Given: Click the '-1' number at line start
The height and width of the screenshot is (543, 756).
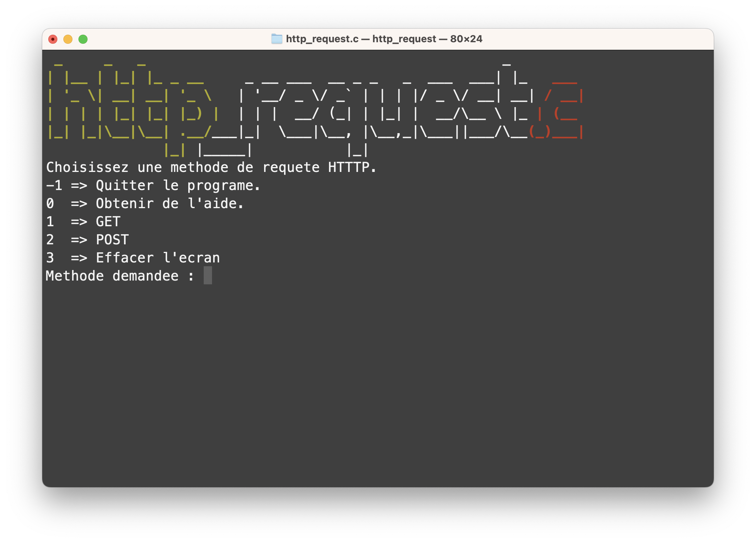Looking at the screenshot, I should 54,186.
